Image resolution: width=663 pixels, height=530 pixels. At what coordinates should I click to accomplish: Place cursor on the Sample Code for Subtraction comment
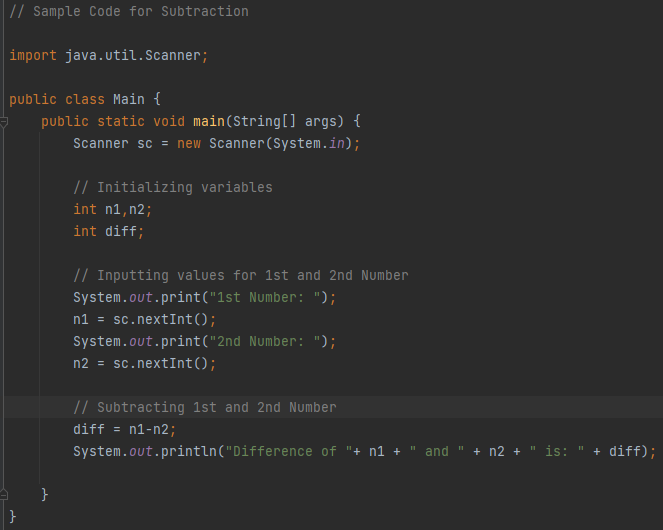click(129, 11)
